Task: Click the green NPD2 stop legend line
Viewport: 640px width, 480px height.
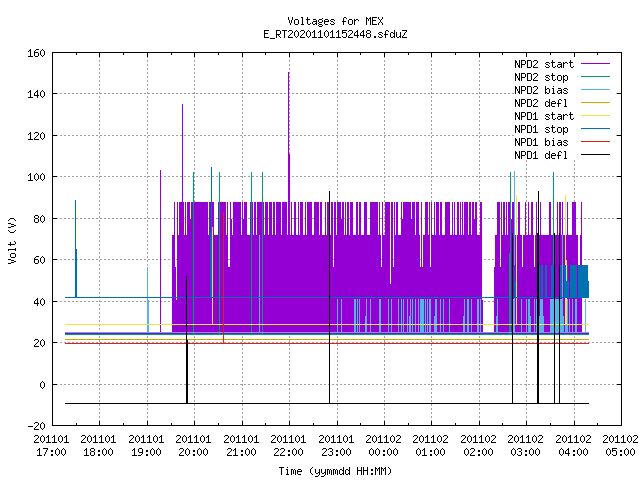Action: pyautogui.click(x=595, y=76)
